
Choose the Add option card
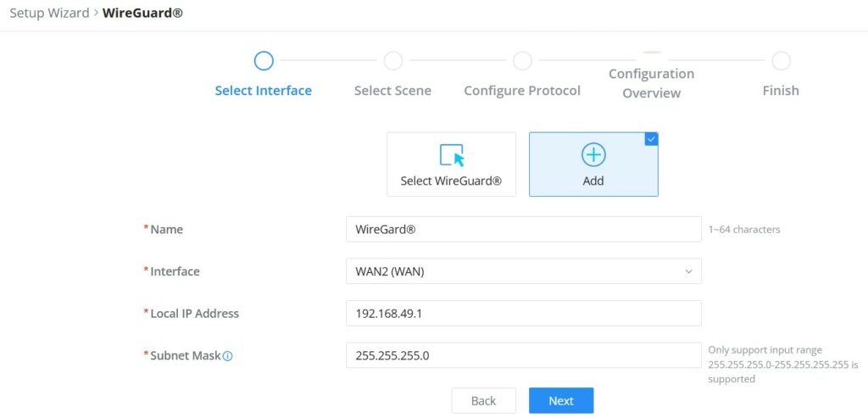click(x=593, y=164)
